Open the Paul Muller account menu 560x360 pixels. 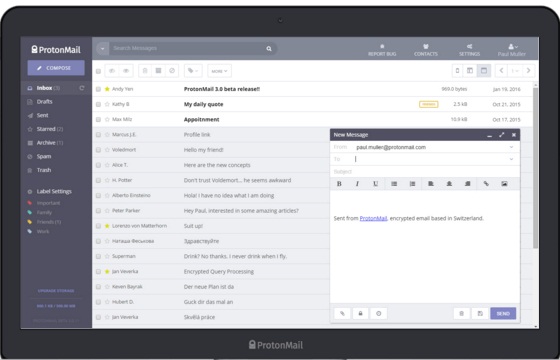coord(512,50)
